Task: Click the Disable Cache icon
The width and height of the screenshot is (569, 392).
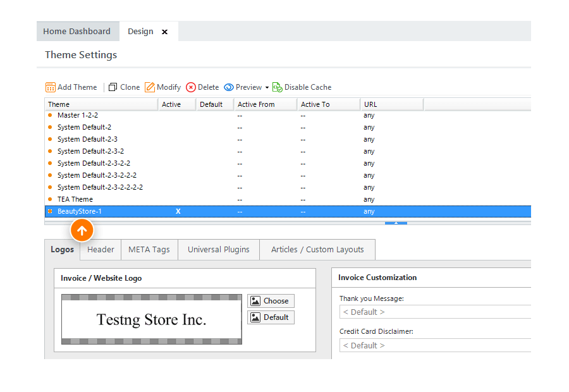Action: [278, 87]
